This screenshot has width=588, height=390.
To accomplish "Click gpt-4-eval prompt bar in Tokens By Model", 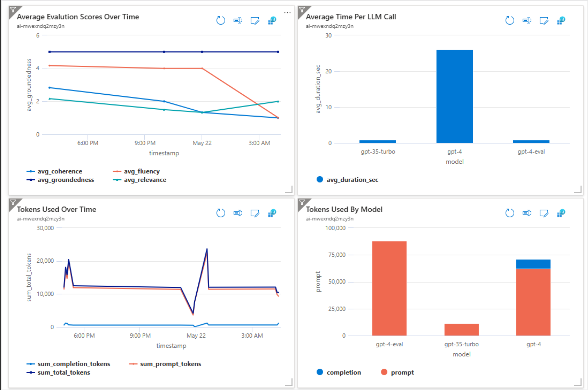I will pyautogui.click(x=389, y=288).
